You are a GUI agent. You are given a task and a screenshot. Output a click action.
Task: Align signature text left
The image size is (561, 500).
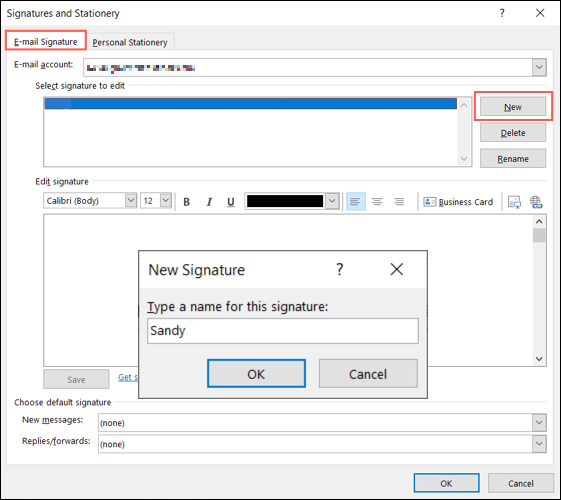356,202
